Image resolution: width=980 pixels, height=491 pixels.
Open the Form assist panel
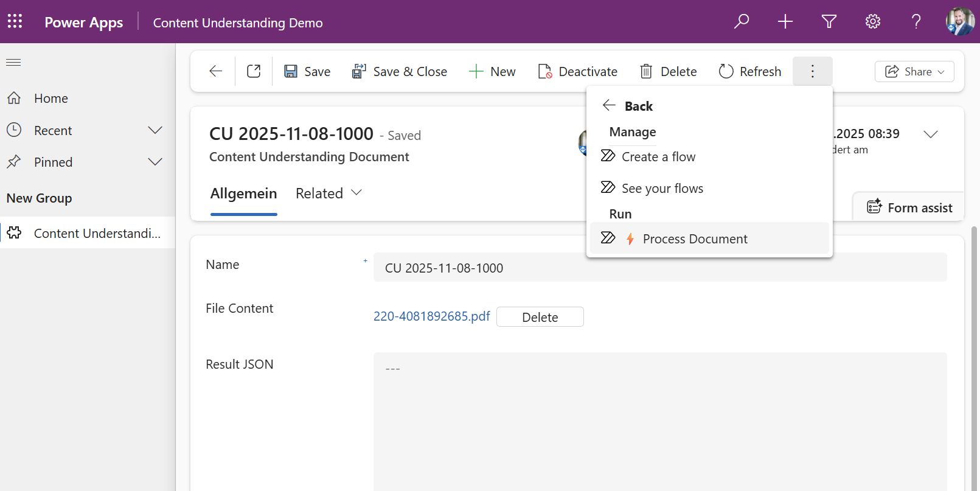[x=909, y=207]
